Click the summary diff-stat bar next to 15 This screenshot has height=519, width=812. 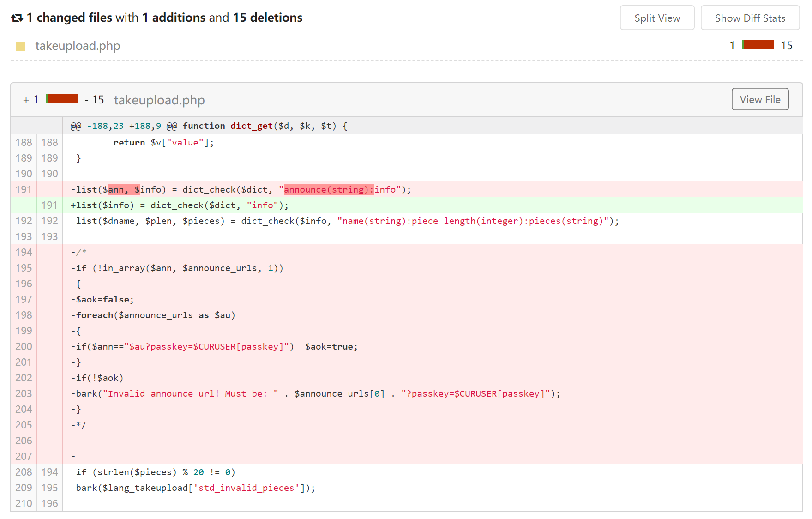point(758,45)
